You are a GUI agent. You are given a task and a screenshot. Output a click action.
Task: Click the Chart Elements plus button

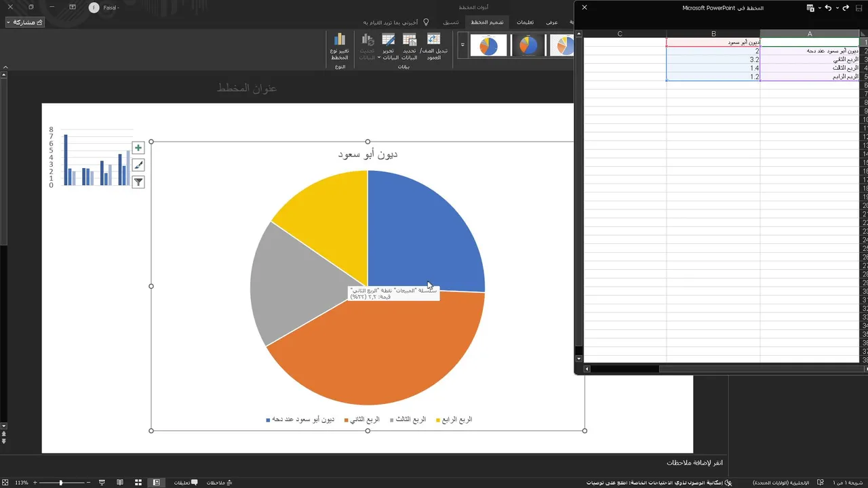[x=138, y=148]
